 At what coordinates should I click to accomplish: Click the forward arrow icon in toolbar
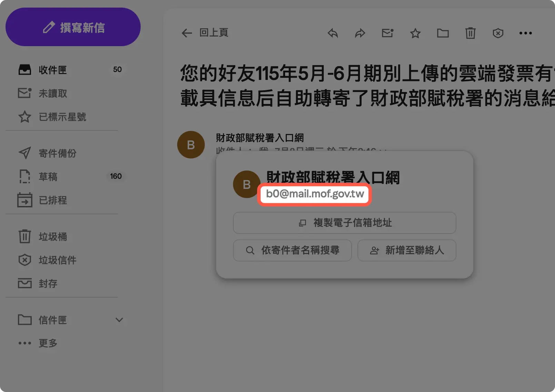(360, 33)
